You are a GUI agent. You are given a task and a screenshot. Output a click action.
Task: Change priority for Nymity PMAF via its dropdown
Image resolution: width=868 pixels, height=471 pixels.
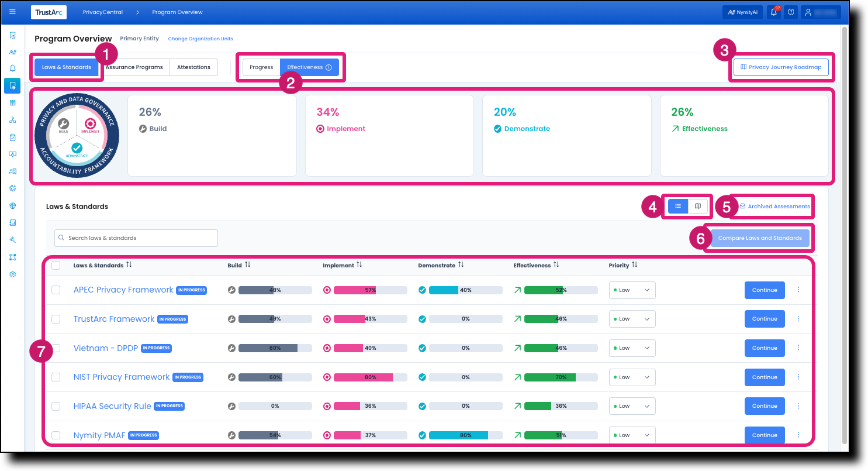click(632, 435)
